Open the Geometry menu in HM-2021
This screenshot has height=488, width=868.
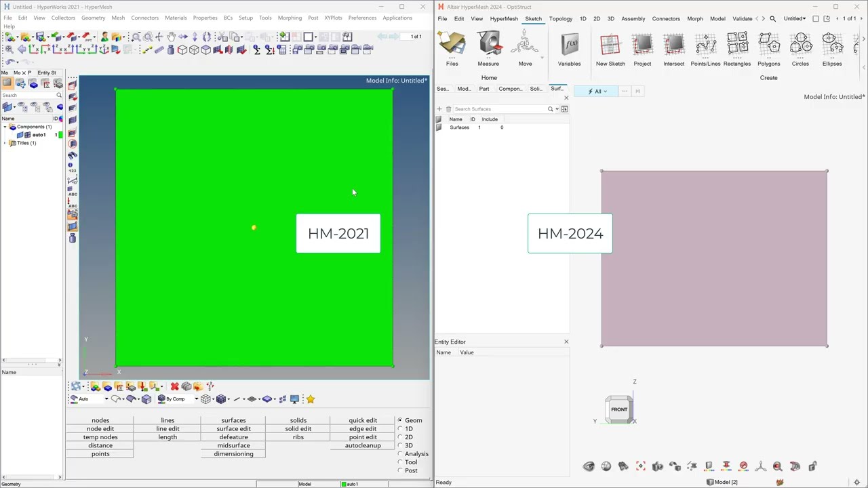(93, 18)
